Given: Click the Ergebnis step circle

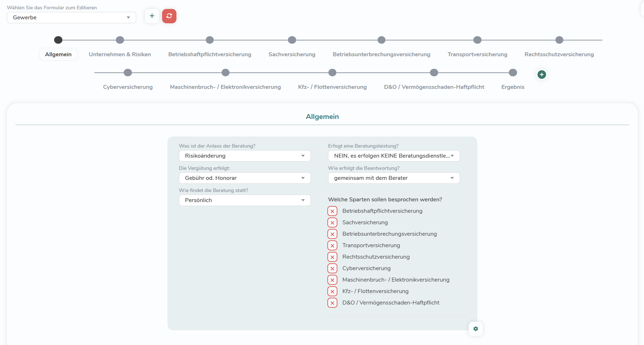Looking at the screenshot, I should (x=513, y=73).
